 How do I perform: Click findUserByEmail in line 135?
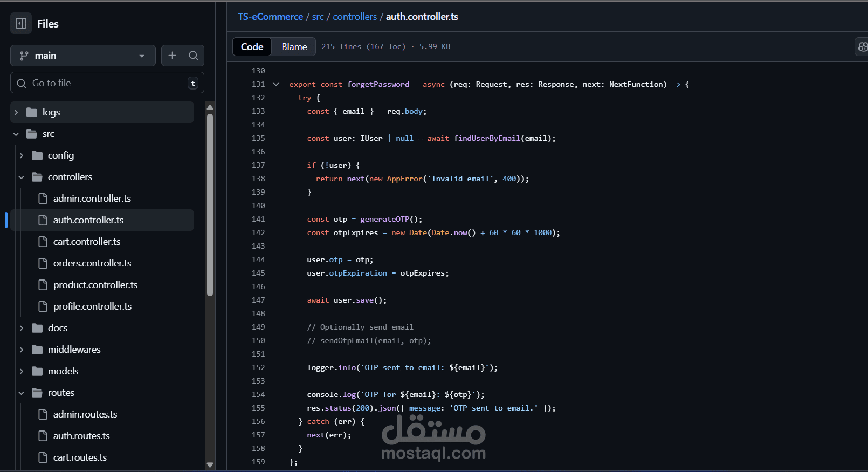click(487, 138)
